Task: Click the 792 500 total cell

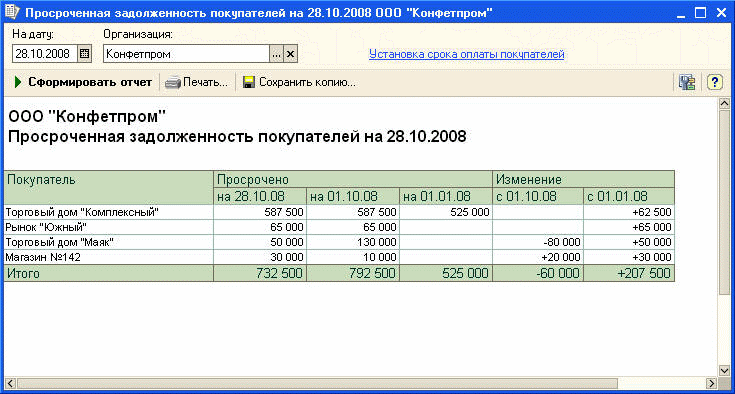Action: tap(353, 273)
